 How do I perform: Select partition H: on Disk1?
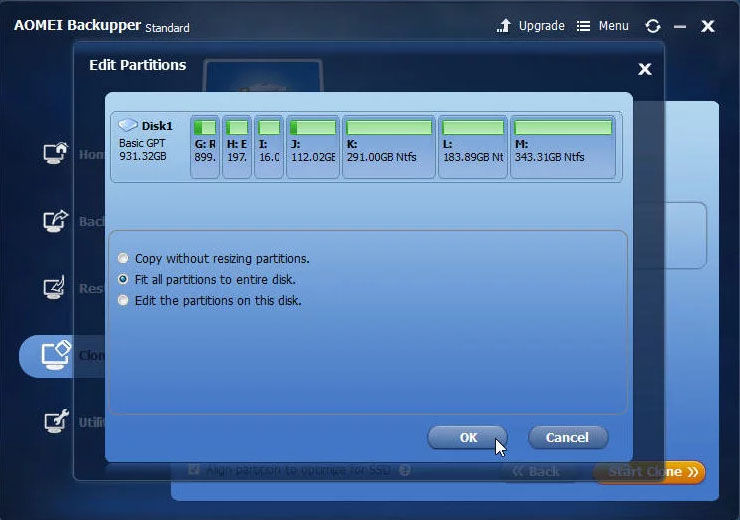pos(236,147)
